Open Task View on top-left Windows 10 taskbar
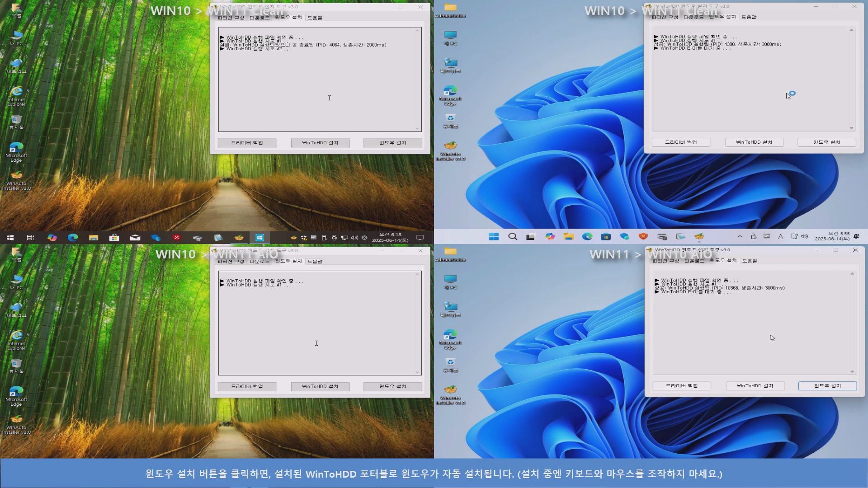This screenshot has height=488, width=868. coord(30,237)
